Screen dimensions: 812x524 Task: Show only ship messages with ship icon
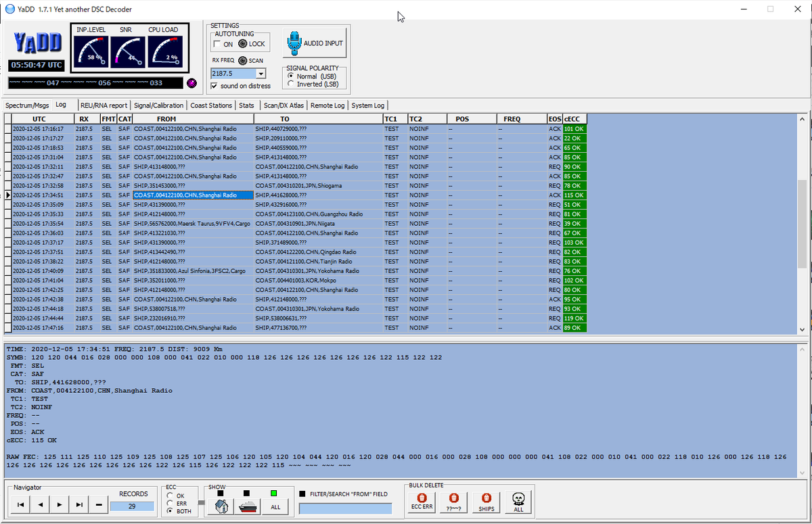(x=248, y=506)
